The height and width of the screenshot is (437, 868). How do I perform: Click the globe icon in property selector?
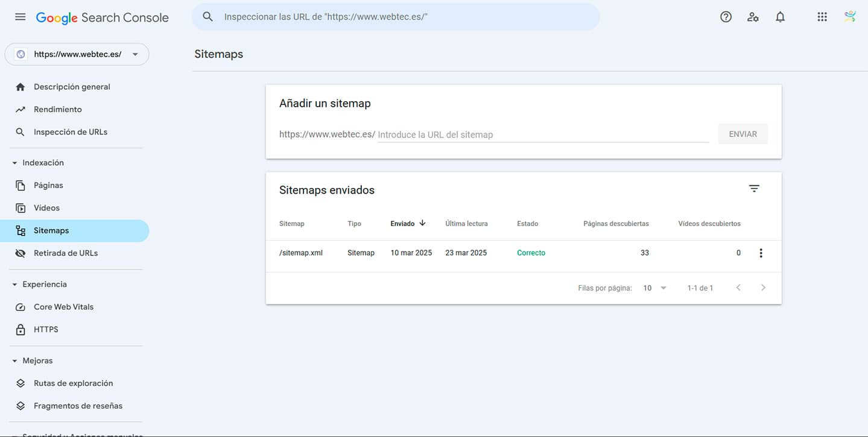[x=21, y=54]
